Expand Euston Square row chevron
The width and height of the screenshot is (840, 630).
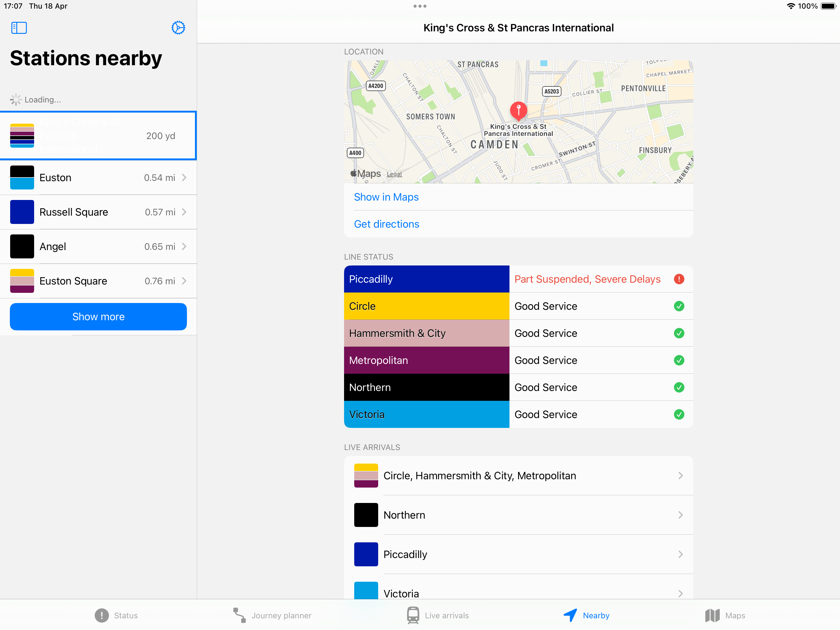pyautogui.click(x=184, y=281)
